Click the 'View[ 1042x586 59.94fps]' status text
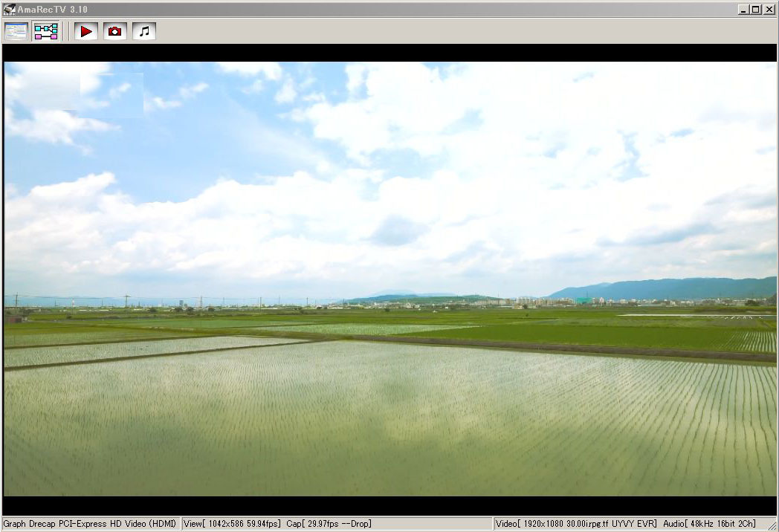 point(232,524)
